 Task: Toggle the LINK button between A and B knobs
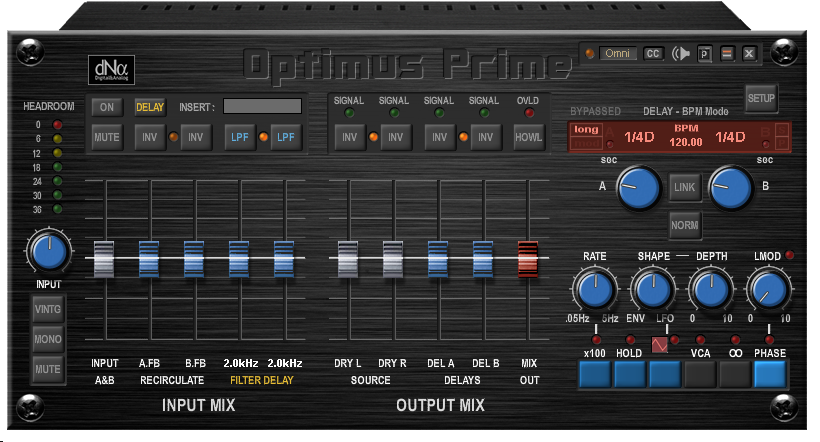click(x=685, y=187)
